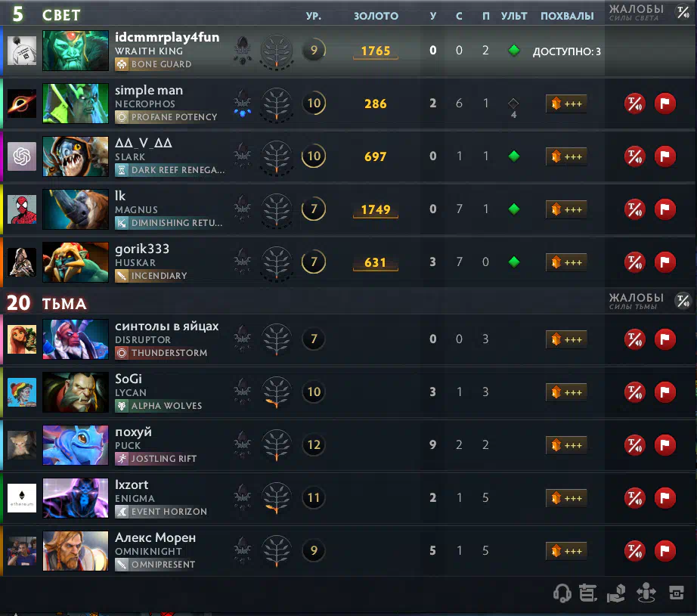Image resolution: width=697 pixels, height=616 pixels.
Task: Toggle mute for entire ТЬМА team
Action: click(x=683, y=301)
